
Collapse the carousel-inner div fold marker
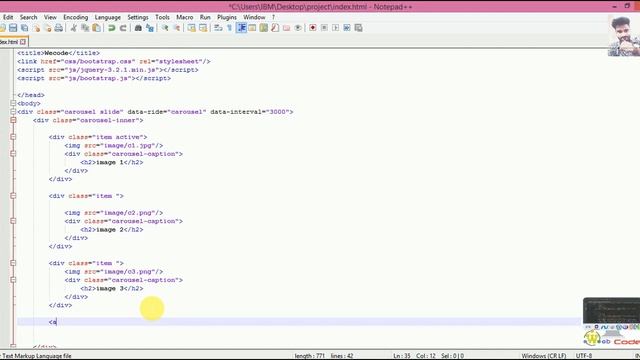(x=13, y=120)
